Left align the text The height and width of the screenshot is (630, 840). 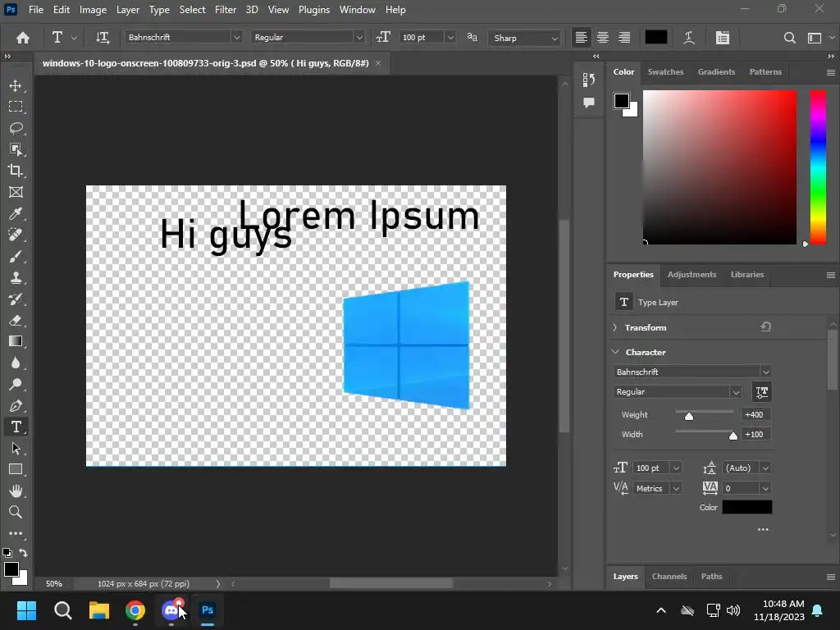pyautogui.click(x=582, y=38)
